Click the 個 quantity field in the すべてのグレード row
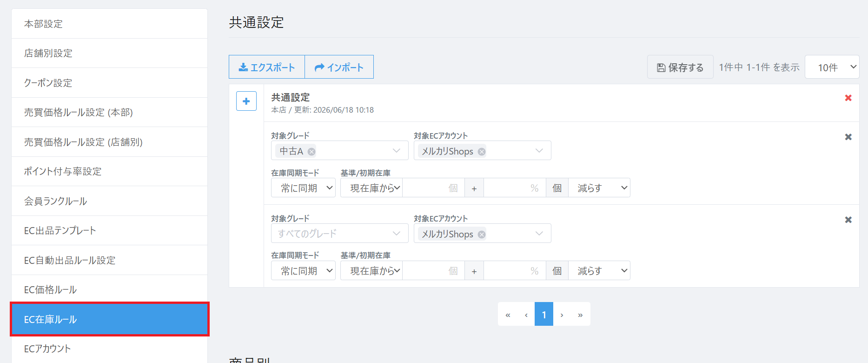This screenshot has width=868, height=363. point(433,270)
